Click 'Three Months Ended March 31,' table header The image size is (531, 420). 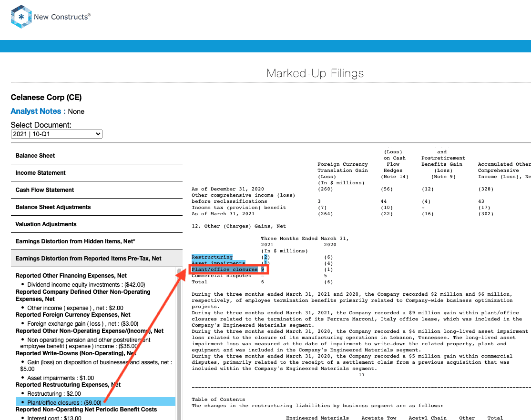coord(305,239)
